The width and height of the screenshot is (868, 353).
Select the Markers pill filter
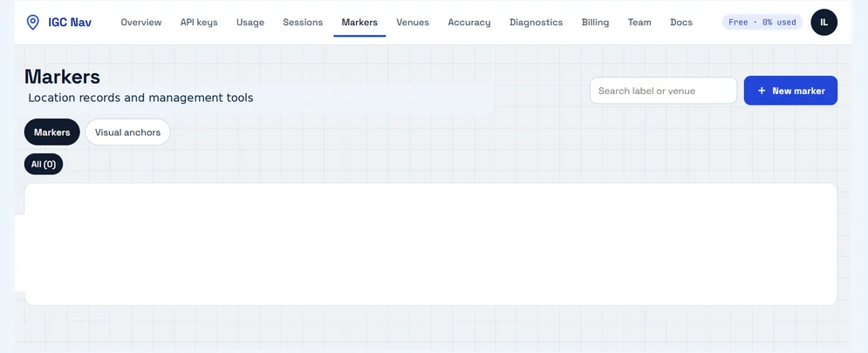pos(52,132)
